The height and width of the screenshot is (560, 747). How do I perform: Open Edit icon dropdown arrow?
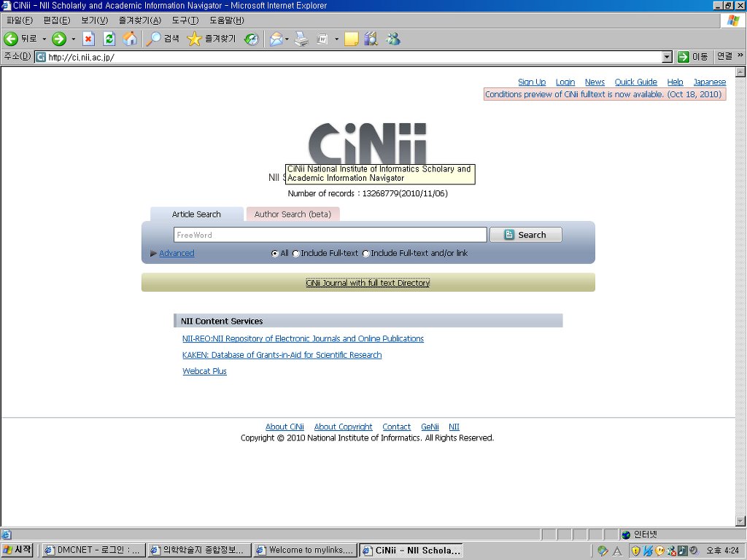coord(336,39)
